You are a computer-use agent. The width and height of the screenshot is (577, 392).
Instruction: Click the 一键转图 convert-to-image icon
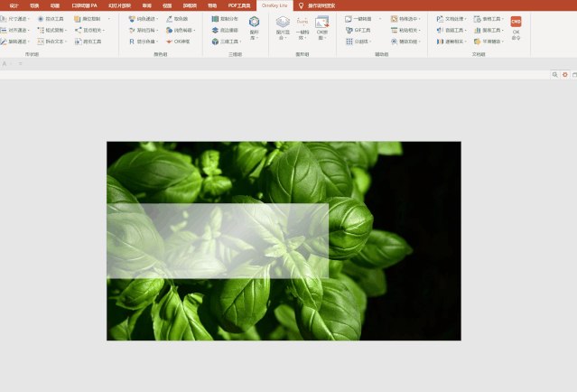pyautogui.click(x=349, y=19)
